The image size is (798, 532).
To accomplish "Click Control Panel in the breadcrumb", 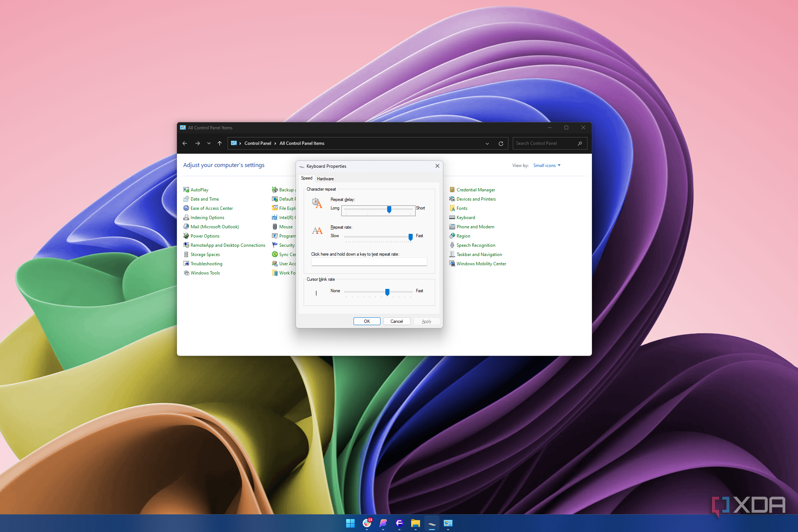I will pyautogui.click(x=258, y=143).
